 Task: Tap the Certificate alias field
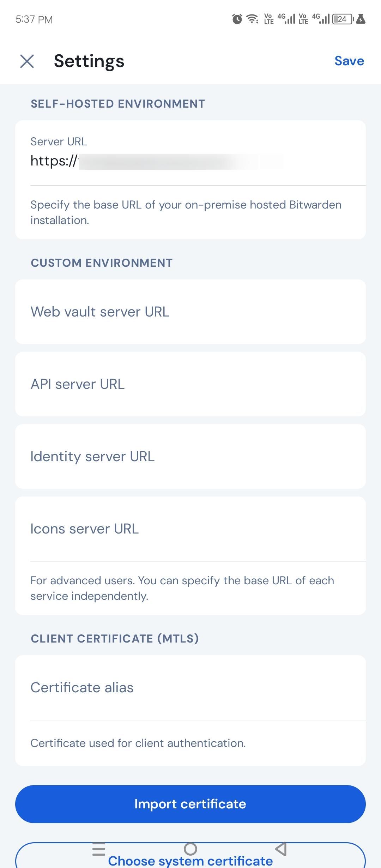point(190,688)
